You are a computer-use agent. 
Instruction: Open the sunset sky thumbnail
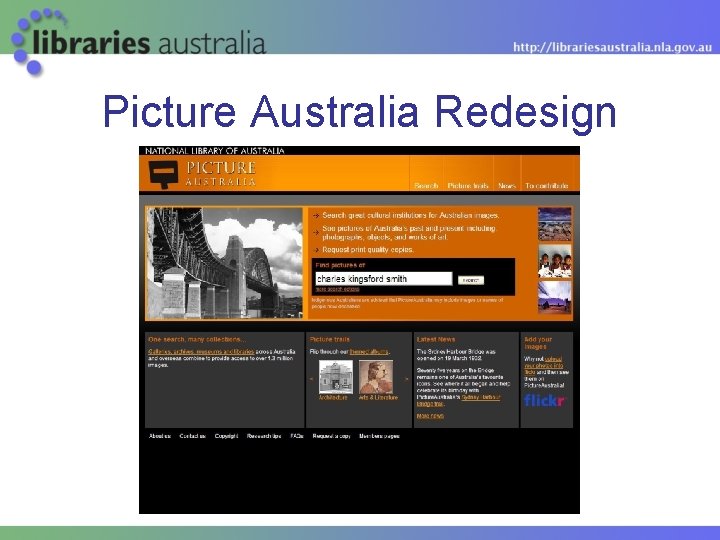tap(555, 297)
